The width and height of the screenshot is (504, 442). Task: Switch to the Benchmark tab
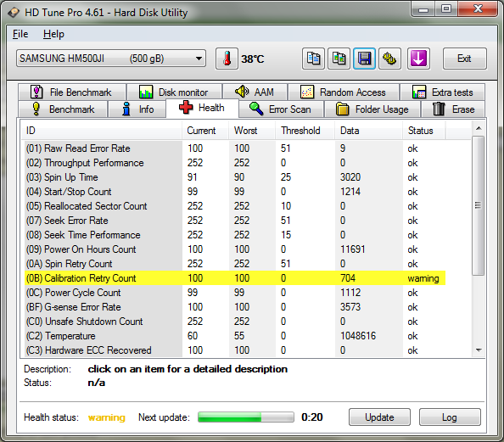63,109
